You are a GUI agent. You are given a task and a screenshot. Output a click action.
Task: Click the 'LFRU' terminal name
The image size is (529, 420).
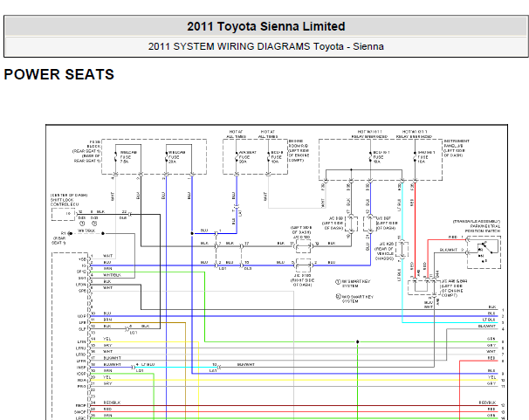click(x=81, y=348)
